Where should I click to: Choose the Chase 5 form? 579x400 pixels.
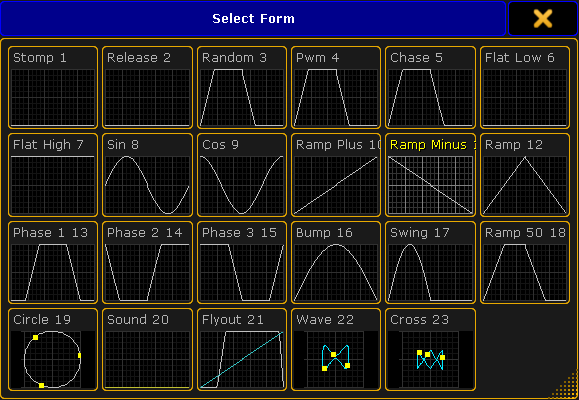coord(430,88)
